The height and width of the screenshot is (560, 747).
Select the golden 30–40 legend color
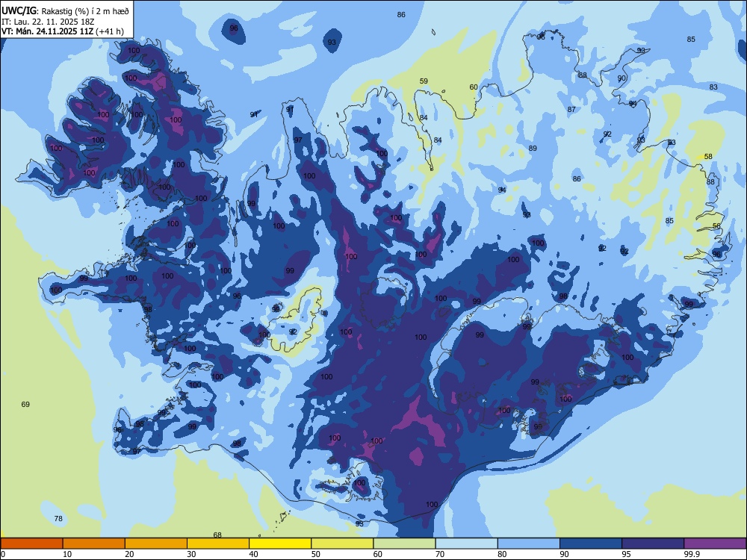coord(218,544)
